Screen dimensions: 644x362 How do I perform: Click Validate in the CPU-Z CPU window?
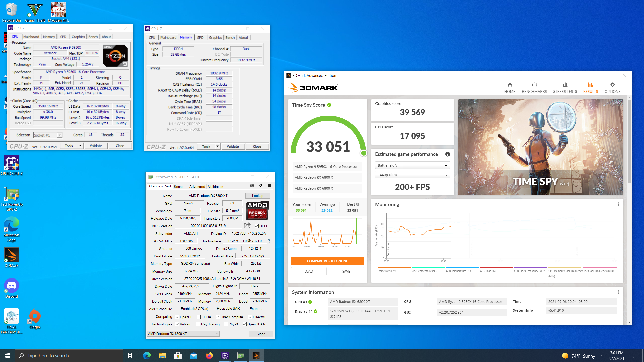pyautogui.click(x=96, y=146)
